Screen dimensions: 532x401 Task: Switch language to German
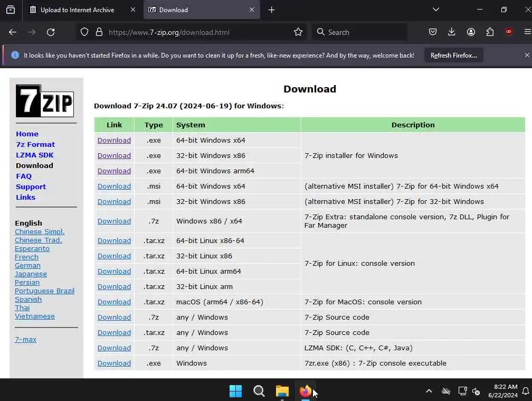tap(27, 266)
